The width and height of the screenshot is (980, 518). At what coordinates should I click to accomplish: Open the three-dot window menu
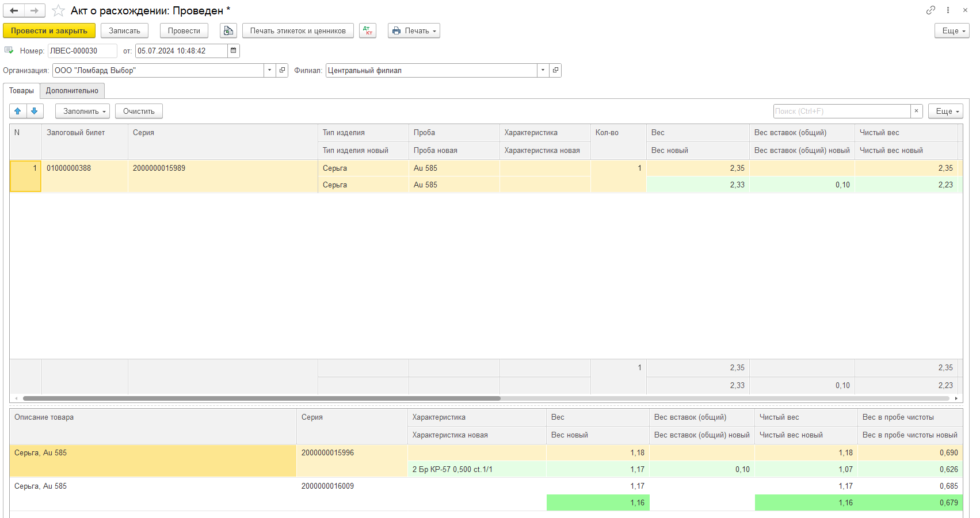coord(948,10)
